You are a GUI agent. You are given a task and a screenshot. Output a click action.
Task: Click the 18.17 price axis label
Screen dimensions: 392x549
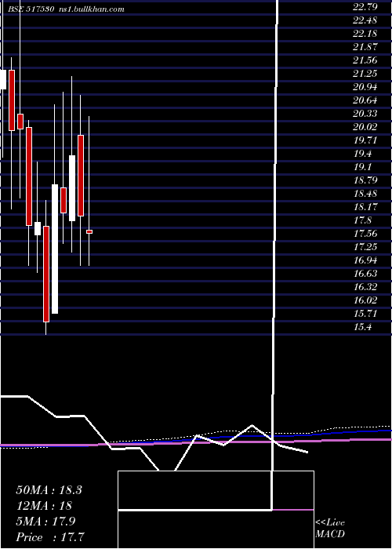[x=365, y=206]
